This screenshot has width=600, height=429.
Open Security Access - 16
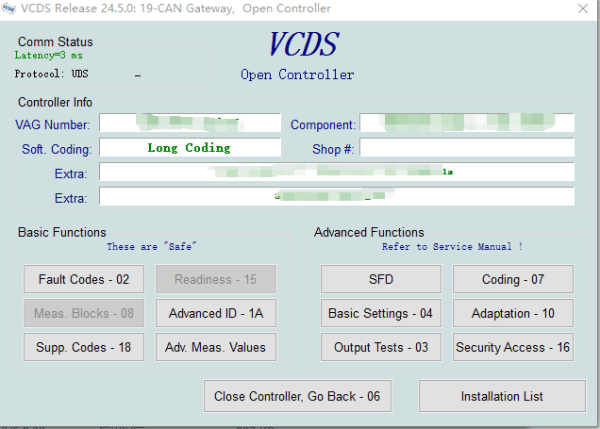[513, 347]
